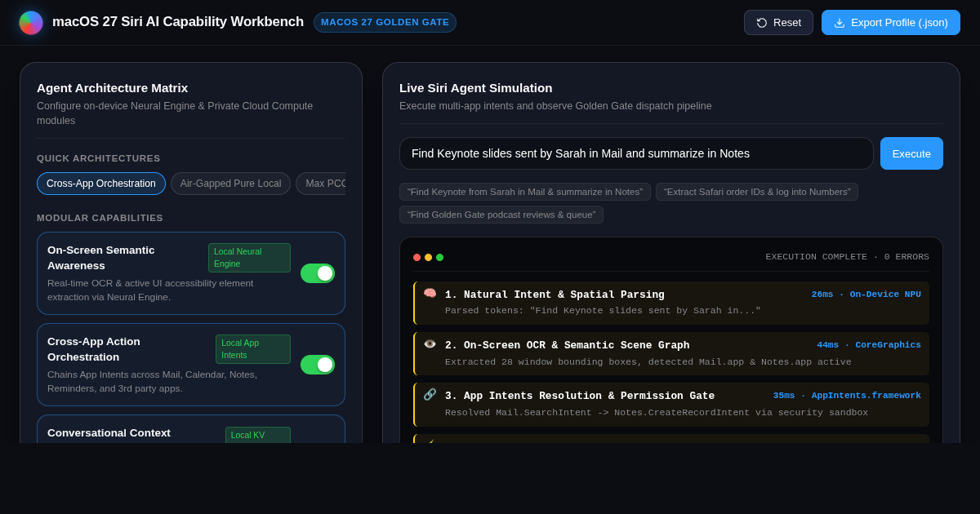Select the Max PCC architecture preset
The width and height of the screenshot is (980, 514).
[321, 184]
